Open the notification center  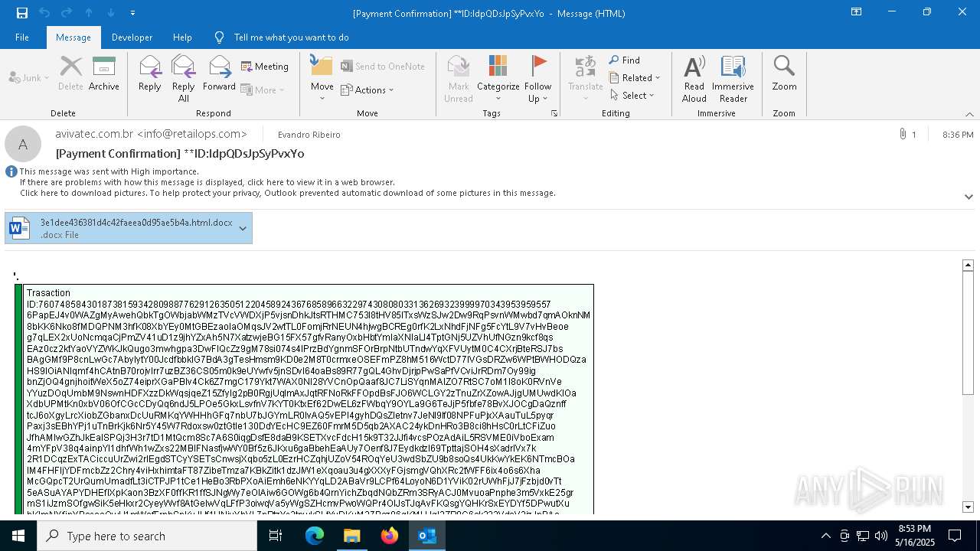tap(955, 536)
